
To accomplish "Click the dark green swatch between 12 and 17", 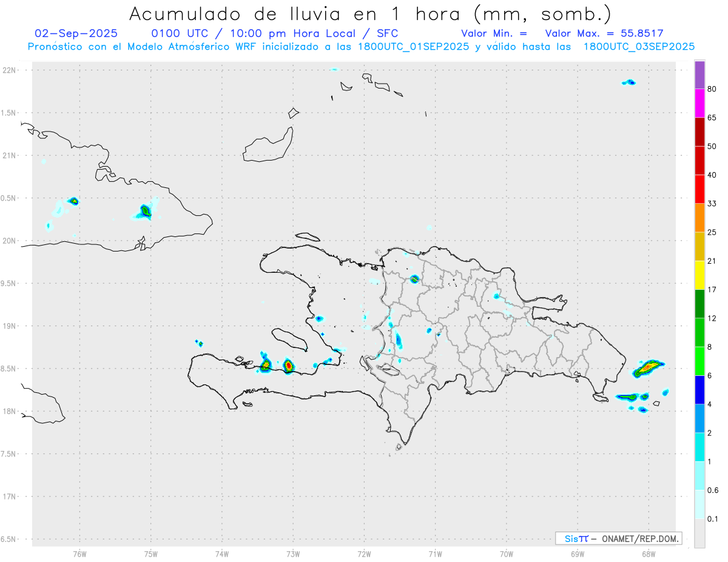I will 699,304.
